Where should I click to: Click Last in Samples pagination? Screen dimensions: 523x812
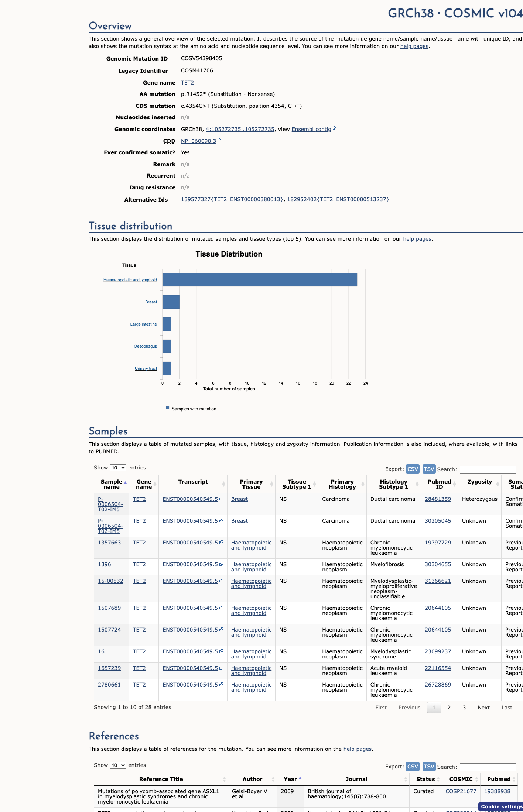click(x=507, y=708)
